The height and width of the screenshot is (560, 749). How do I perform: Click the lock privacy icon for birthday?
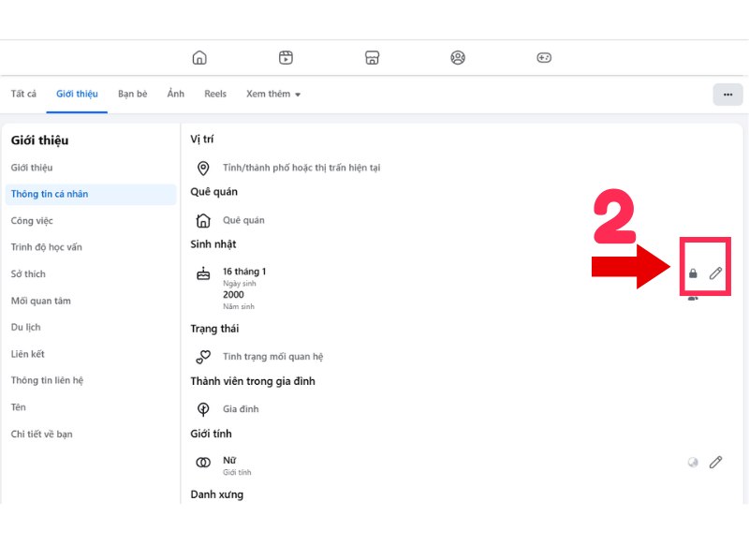(x=693, y=273)
